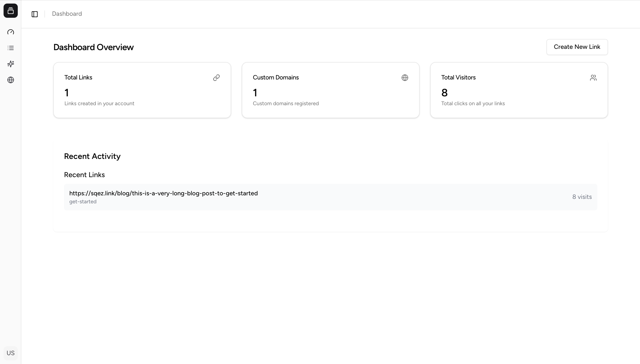Click the 8 visits count
This screenshot has width=640, height=364.
582,197
